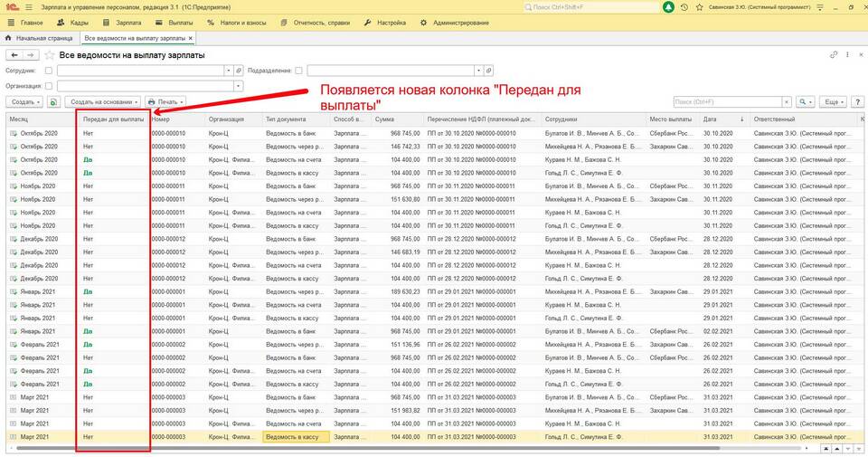Select the amount cell 151 630,80
Viewport: 868px width, 457px height.
point(398,199)
